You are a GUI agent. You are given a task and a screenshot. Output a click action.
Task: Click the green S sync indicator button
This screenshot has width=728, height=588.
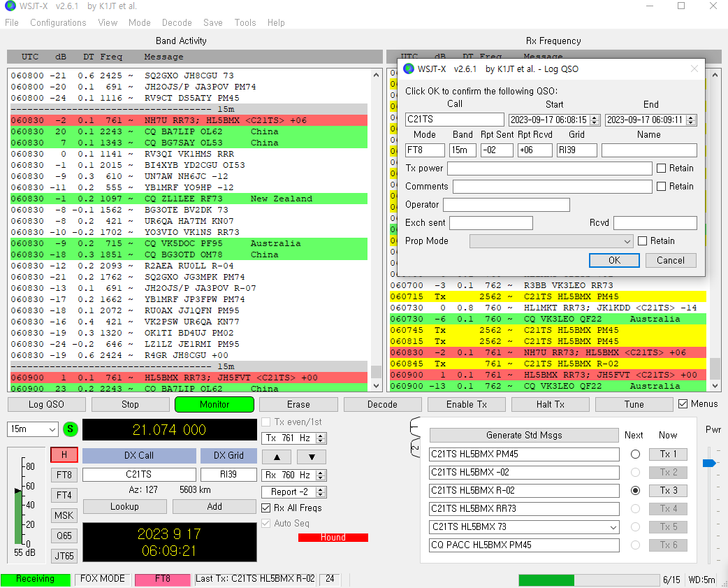(71, 429)
